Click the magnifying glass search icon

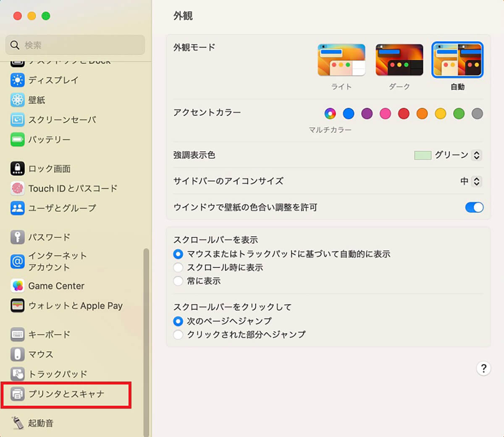pyautogui.click(x=15, y=45)
